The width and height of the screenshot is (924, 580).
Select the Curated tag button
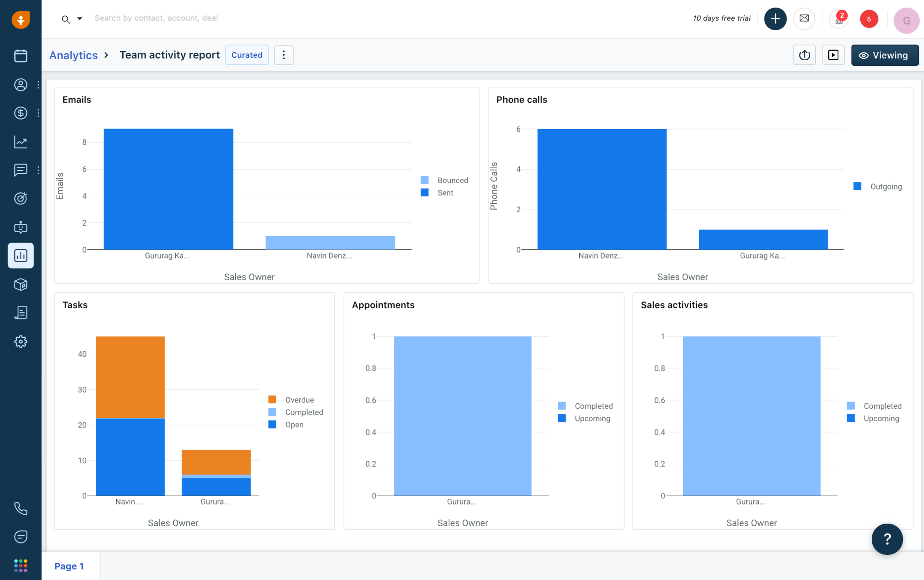(x=247, y=55)
